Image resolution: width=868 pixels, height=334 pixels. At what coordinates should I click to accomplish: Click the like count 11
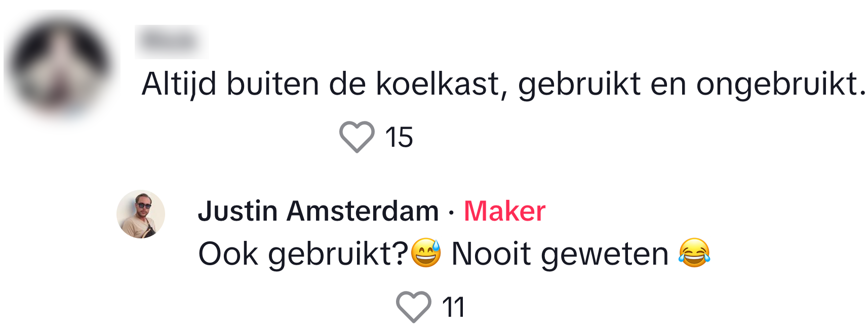(453, 307)
